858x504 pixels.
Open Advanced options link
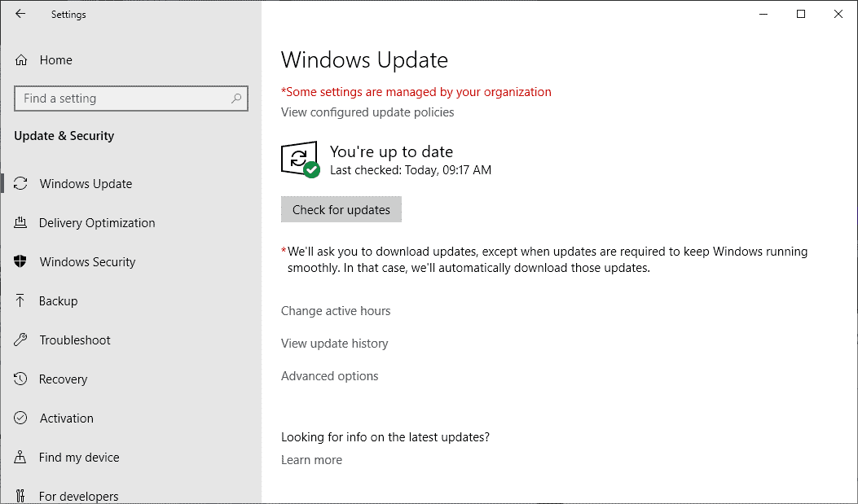point(329,376)
